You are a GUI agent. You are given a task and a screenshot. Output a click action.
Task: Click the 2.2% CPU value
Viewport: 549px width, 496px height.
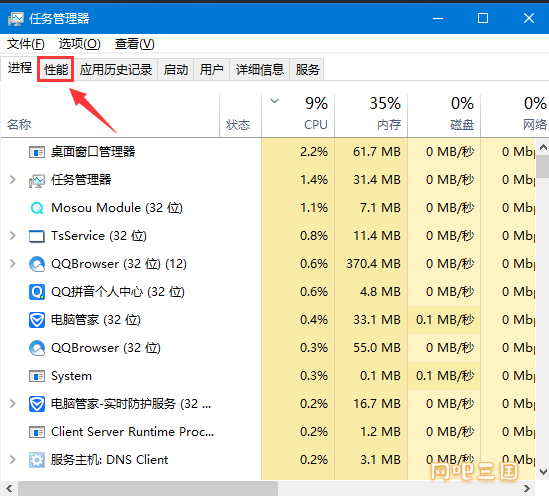click(314, 152)
